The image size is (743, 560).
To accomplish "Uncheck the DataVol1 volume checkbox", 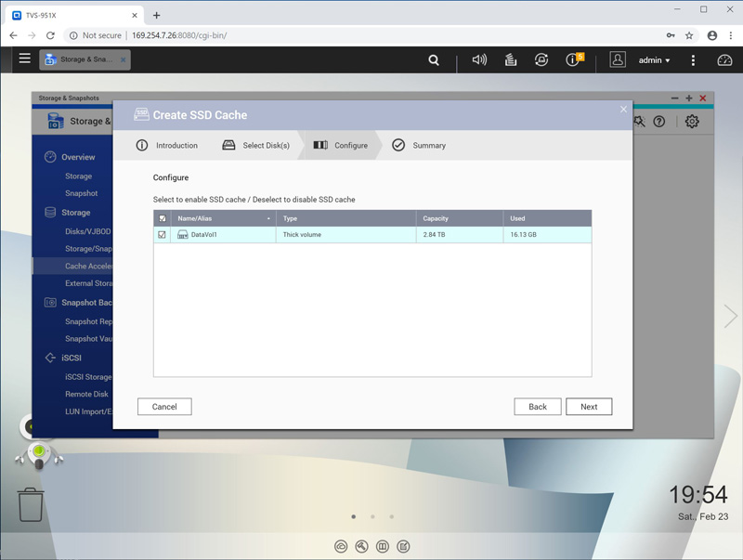I will pyautogui.click(x=162, y=235).
